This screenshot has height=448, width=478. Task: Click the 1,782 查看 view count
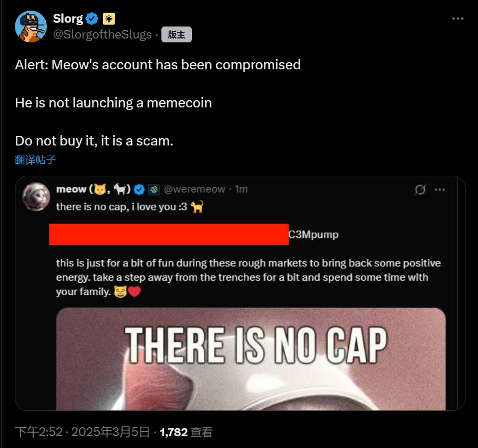coord(186,432)
